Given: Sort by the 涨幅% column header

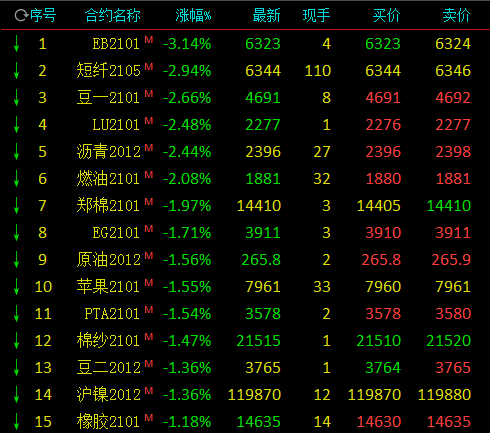Looking at the screenshot, I should 193,16.
